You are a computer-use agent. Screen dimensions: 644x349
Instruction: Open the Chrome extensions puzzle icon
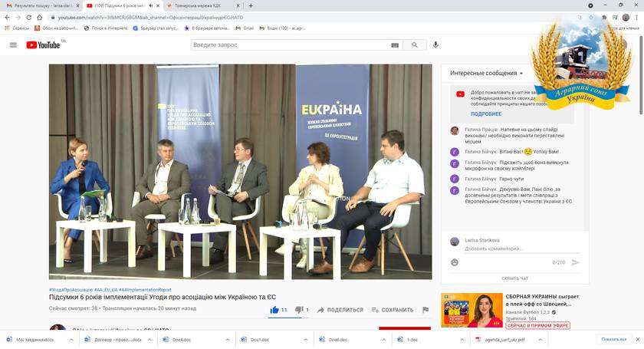(x=604, y=18)
